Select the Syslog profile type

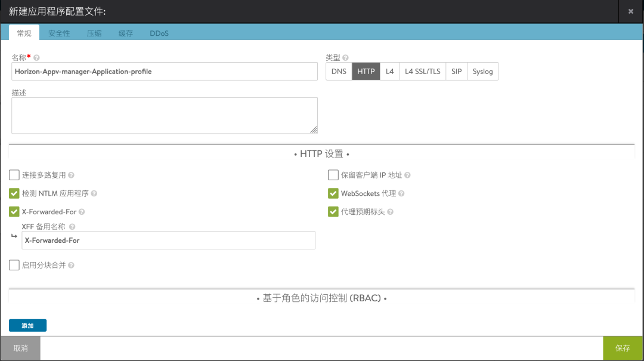pyautogui.click(x=482, y=72)
